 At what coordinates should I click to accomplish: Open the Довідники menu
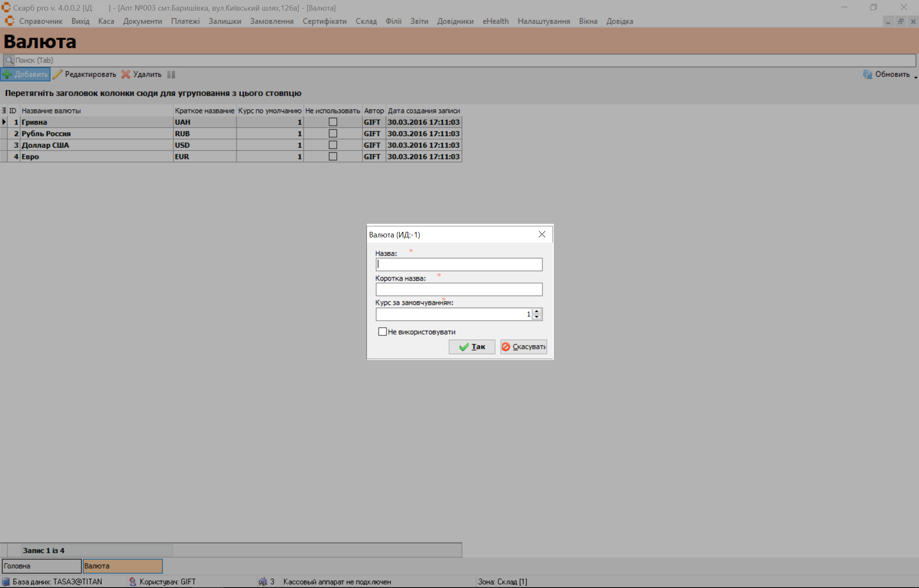(x=455, y=21)
